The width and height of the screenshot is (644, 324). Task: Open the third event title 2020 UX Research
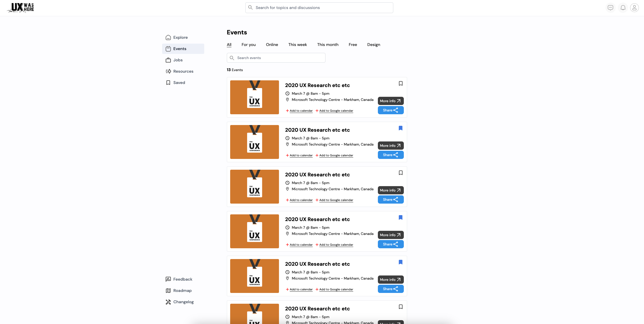click(x=317, y=175)
